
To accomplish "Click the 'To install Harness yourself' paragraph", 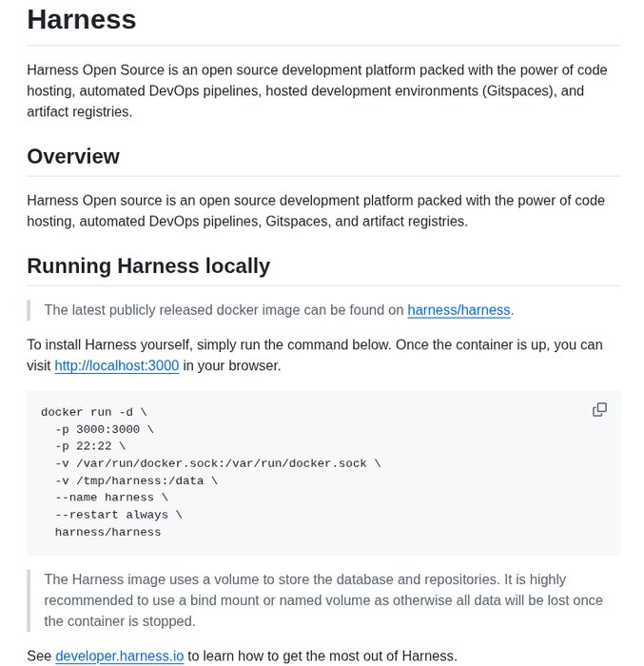I will [x=314, y=344].
